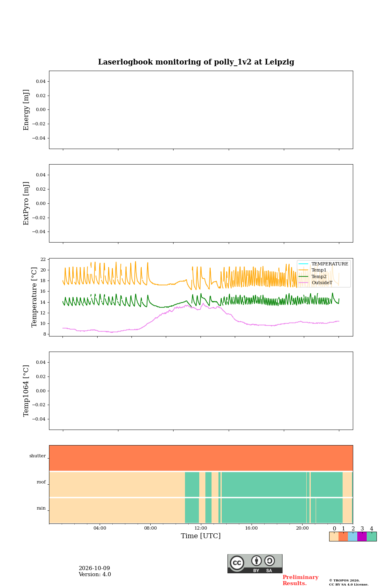The image size is (392, 588).
Task: Select the 'rain' row label
Action: (41, 508)
